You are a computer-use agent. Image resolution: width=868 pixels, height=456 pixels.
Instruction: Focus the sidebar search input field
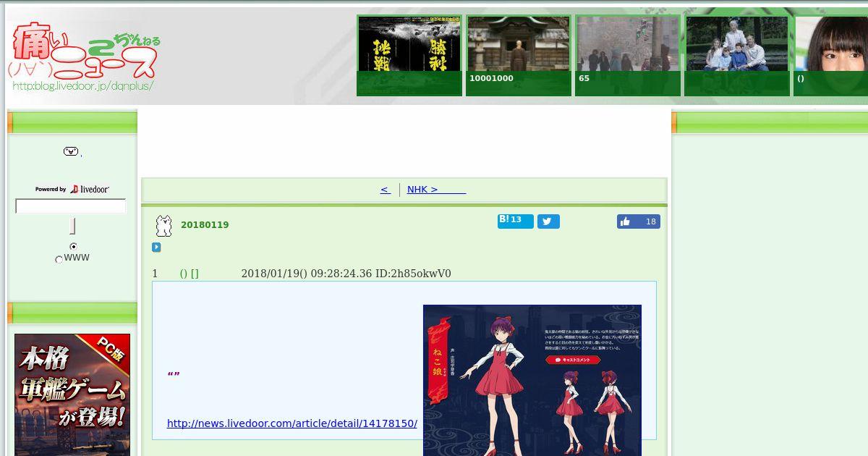[x=71, y=206]
